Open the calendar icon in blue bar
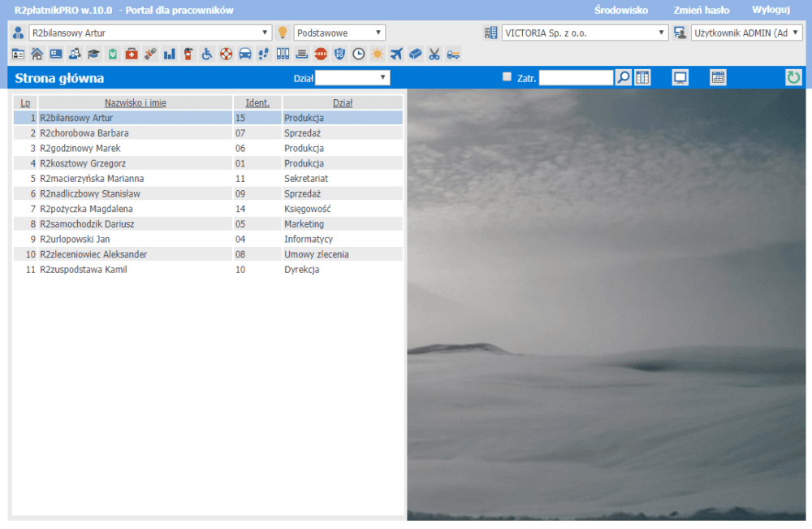The image size is (812, 529). point(718,78)
